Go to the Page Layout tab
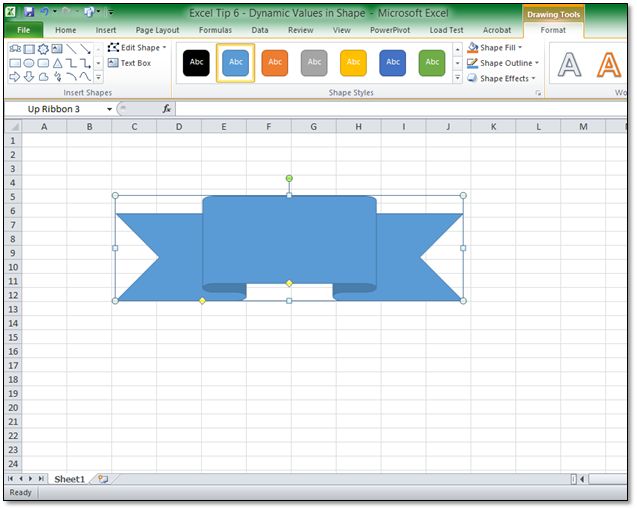The image size is (637, 510). (x=157, y=30)
